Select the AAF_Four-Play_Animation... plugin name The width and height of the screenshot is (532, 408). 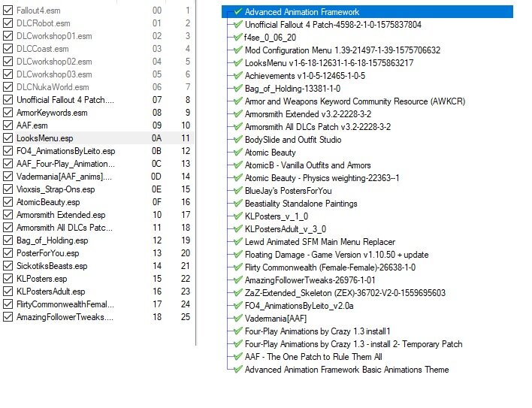(x=65, y=164)
